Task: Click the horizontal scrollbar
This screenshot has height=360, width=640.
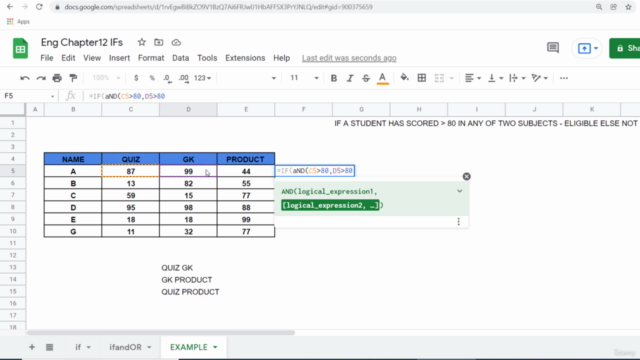Action: click(x=161, y=333)
